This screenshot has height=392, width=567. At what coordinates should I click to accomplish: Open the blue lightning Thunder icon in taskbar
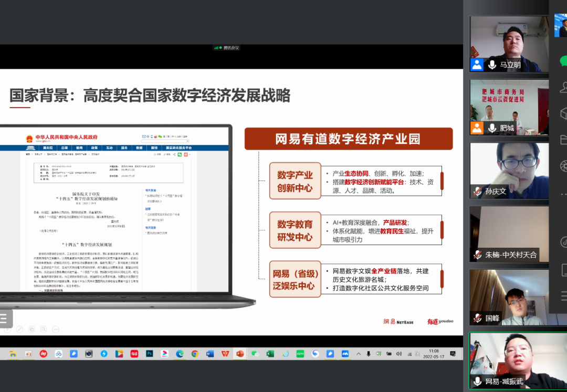point(104,354)
